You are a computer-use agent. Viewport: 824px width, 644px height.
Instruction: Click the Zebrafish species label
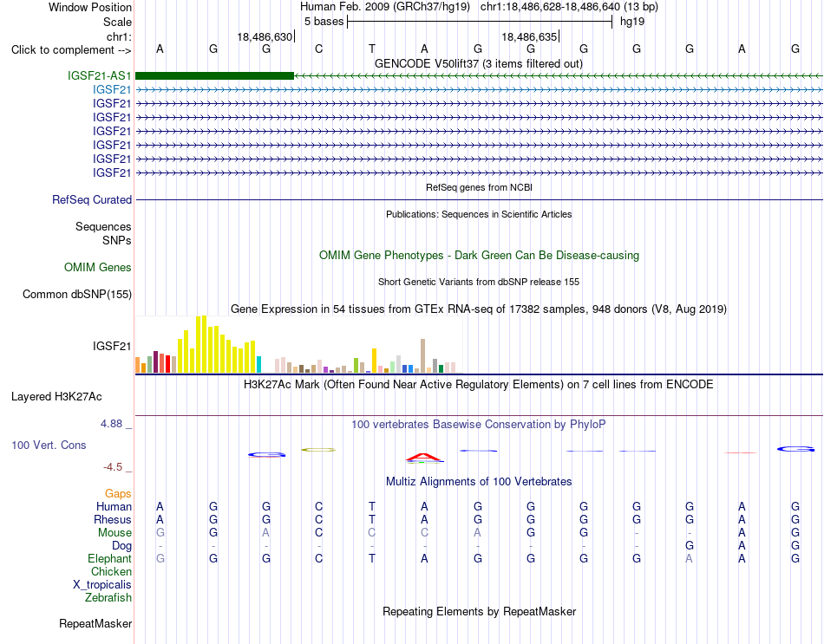click(108, 597)
